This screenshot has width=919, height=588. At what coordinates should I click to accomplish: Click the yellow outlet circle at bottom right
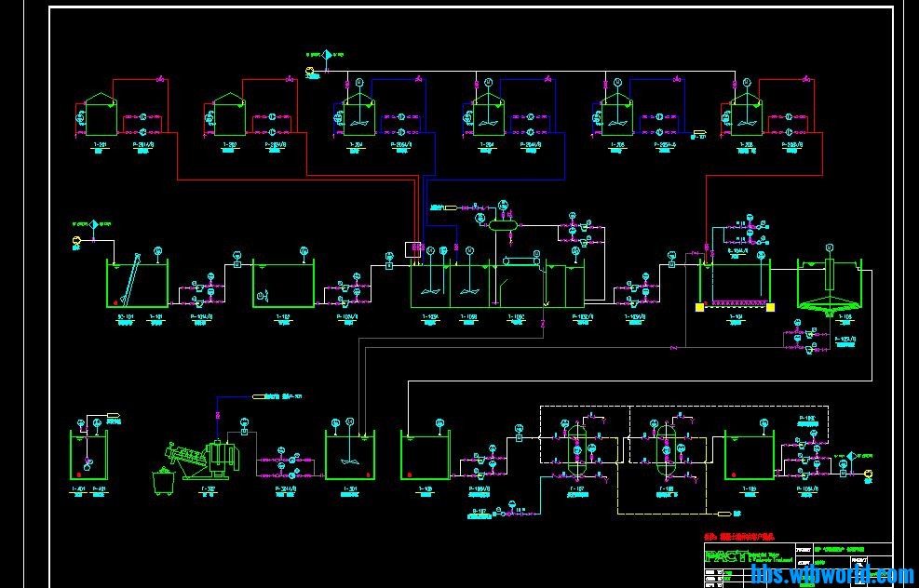pyautogui.click(x=868, y=474)
